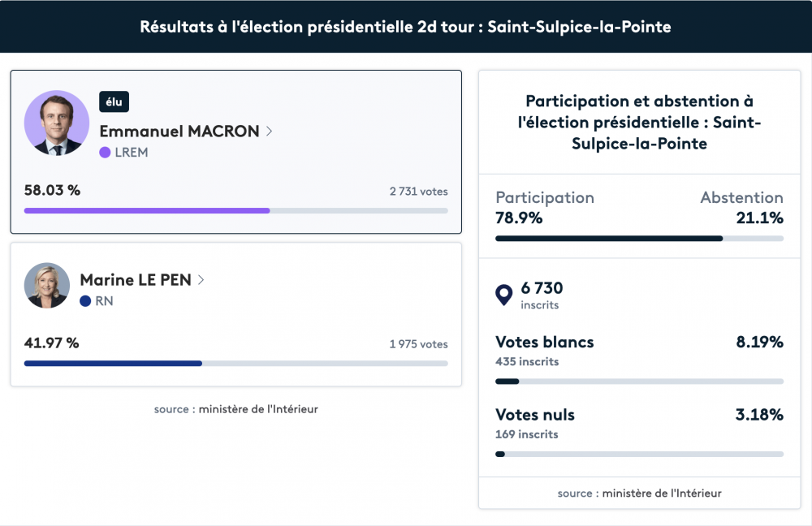Click the Votes blancs progress bar
This screenshot has width=812, height=526.
tap(639, 382)
